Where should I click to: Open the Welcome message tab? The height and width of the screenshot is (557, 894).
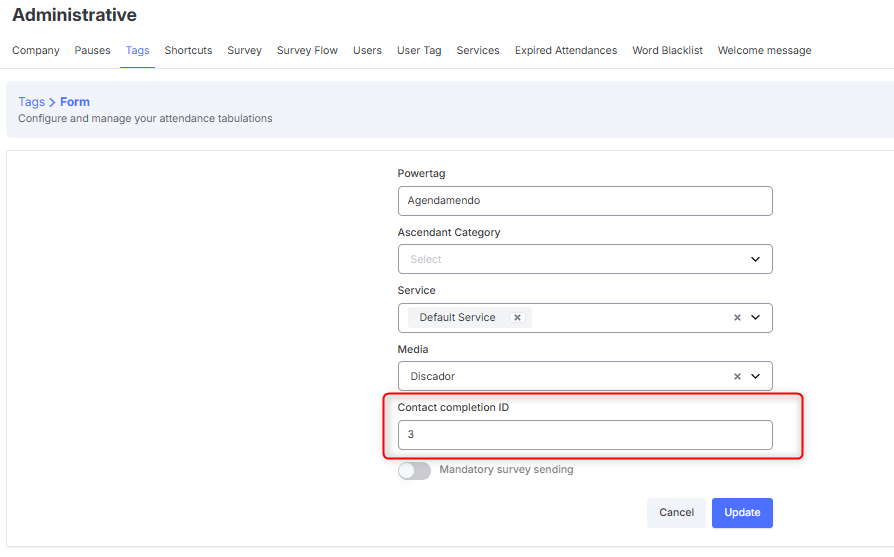(765, 50)
